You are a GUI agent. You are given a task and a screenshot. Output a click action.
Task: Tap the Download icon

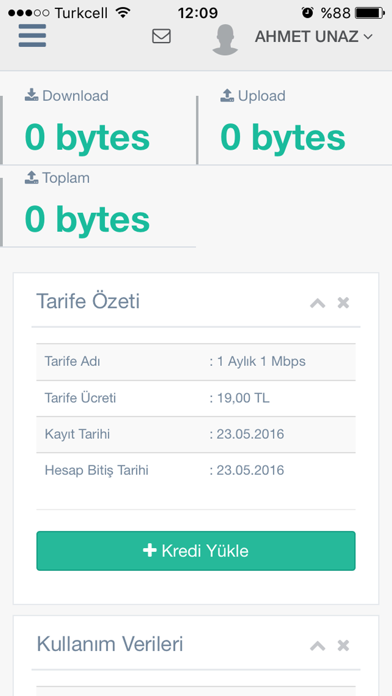(32, 95)
